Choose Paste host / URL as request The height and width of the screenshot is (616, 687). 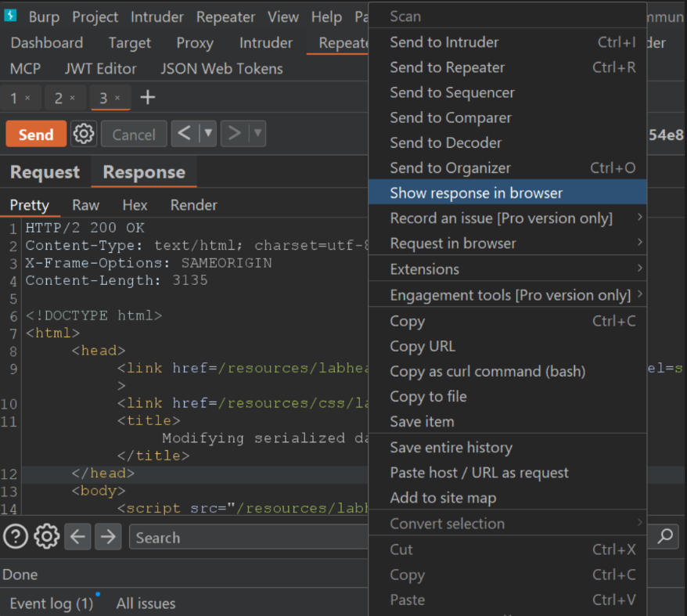(507, 473)
